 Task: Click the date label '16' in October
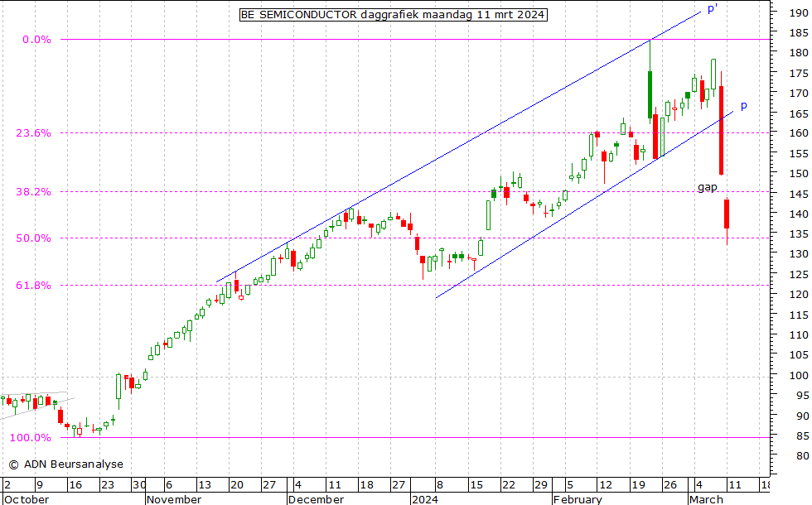pos(75,485)
